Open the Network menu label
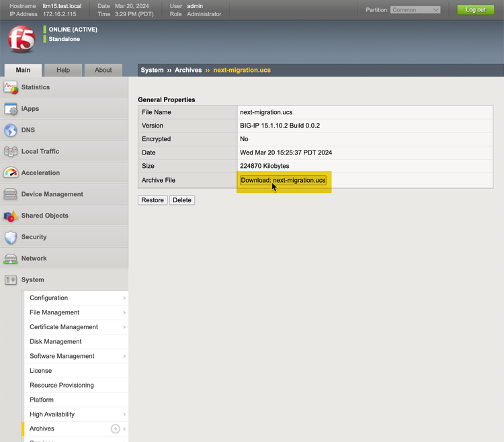504x442 pixels. tap(34, 259)
